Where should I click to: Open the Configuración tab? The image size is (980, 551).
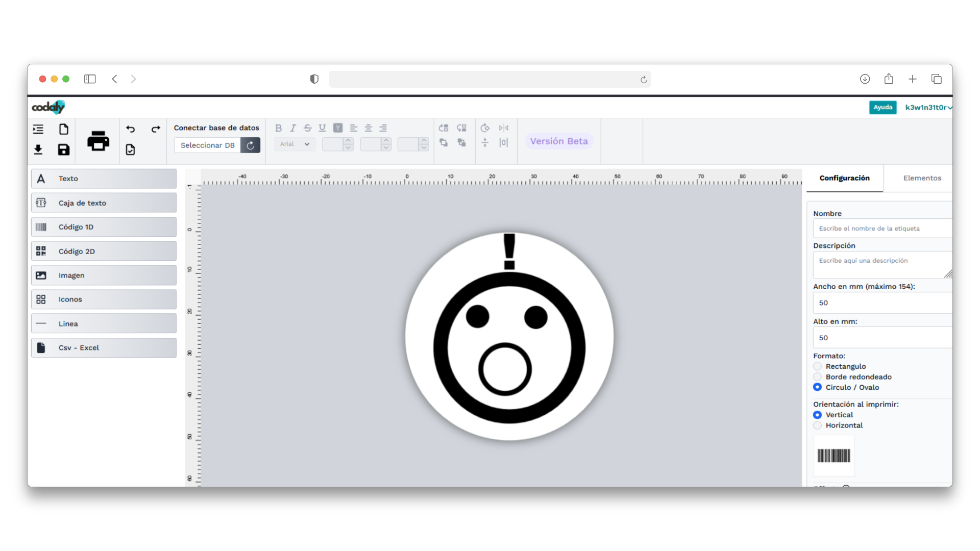(x=844, y=178)
